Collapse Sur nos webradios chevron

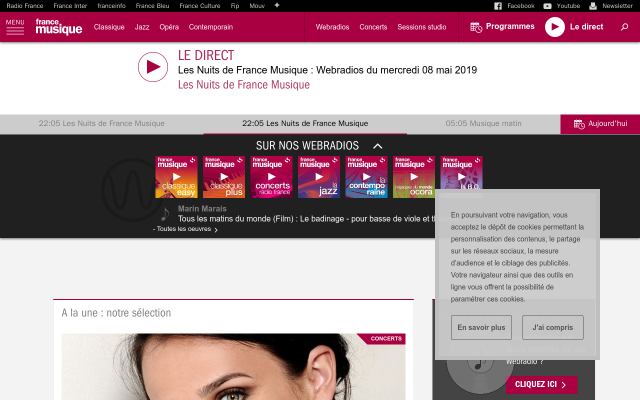378,146
